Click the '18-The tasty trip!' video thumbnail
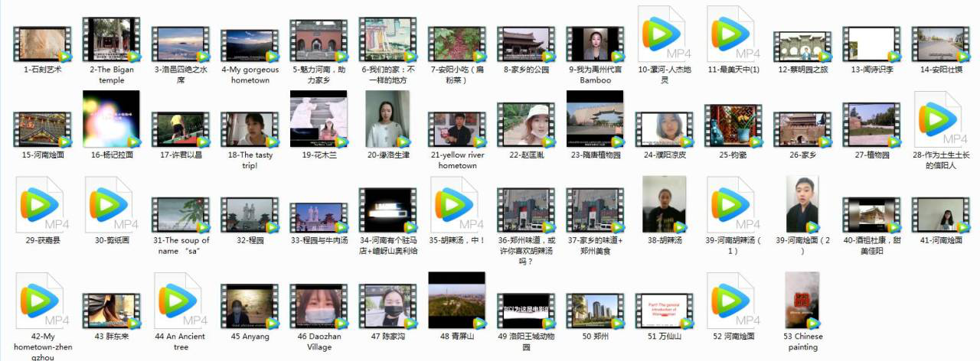Viewport: 980px width, 361px height. click(x=250, y=128)
